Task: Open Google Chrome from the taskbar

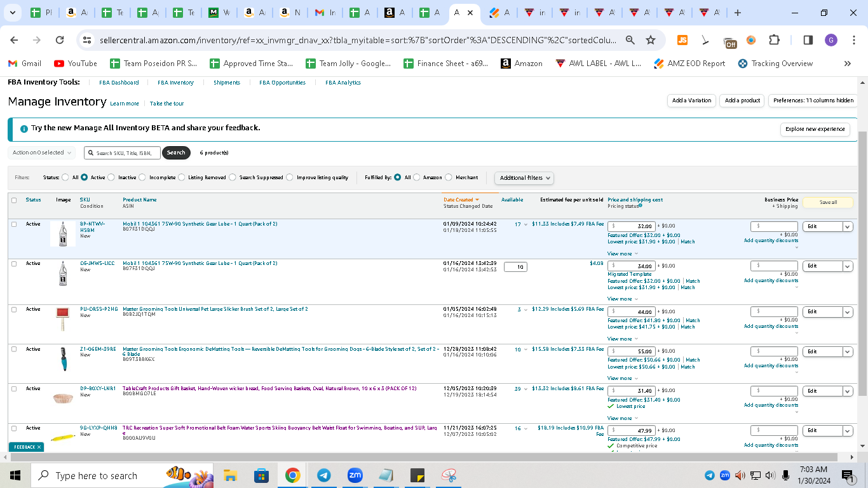Action: coord(292,475)
